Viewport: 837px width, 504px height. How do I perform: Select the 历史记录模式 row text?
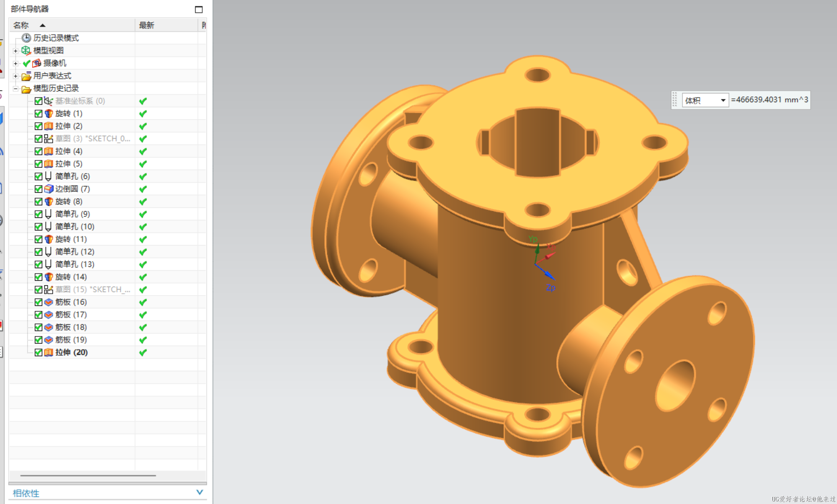point(56,38)
